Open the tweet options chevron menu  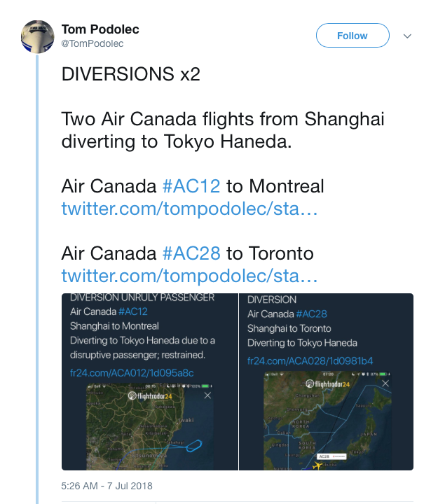click(407, 36)
